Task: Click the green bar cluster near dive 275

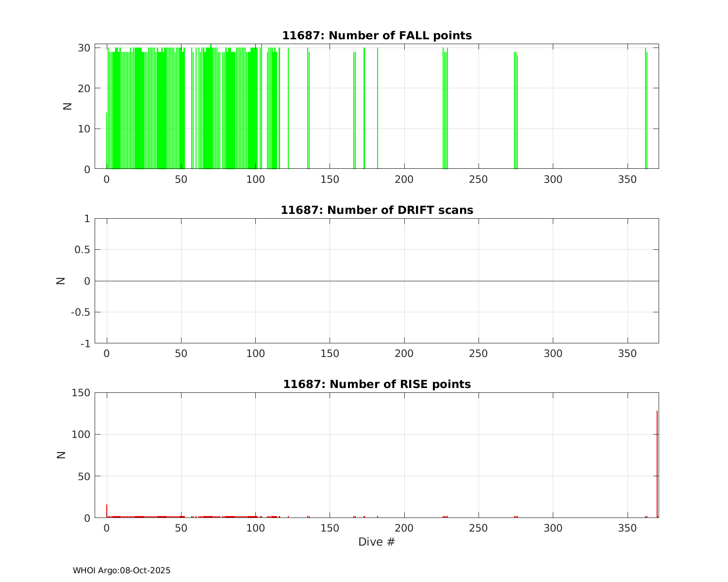Action: tap(515, 112)
